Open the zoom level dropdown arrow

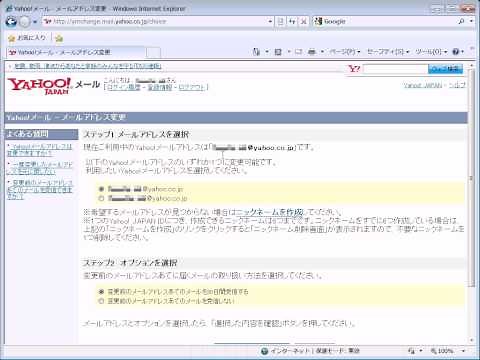tap(463, 351)
